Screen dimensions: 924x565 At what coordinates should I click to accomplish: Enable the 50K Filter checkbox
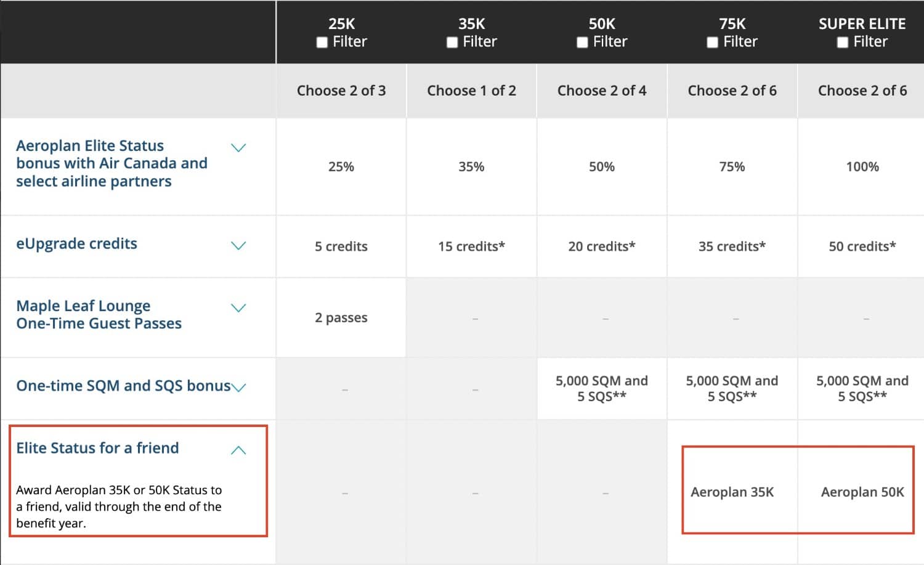582,42
